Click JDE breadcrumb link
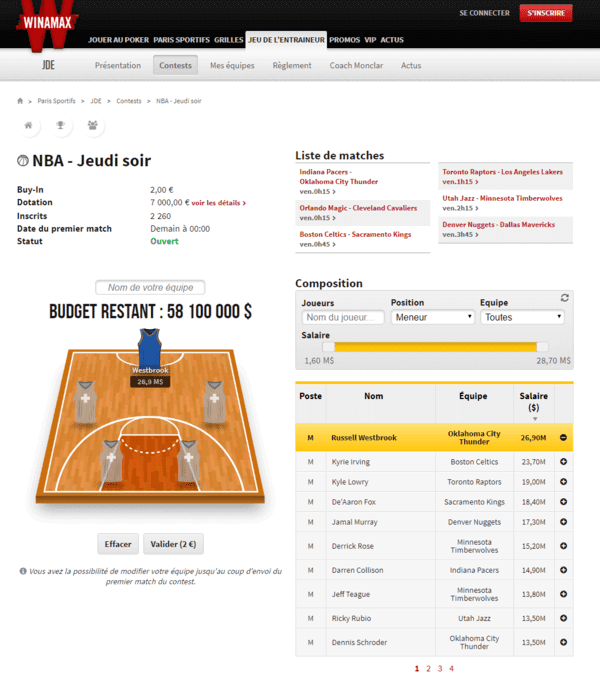Screen dimensions: 600x684 (96, 101)
